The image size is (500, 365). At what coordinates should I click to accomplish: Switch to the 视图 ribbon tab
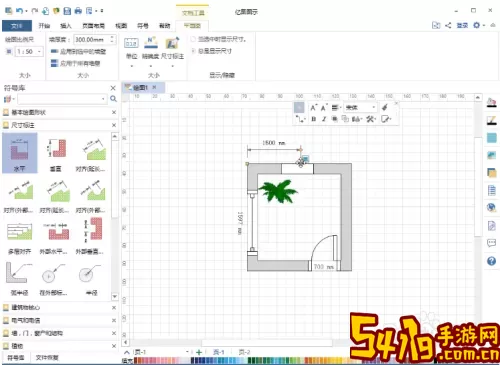coord(121,26)
